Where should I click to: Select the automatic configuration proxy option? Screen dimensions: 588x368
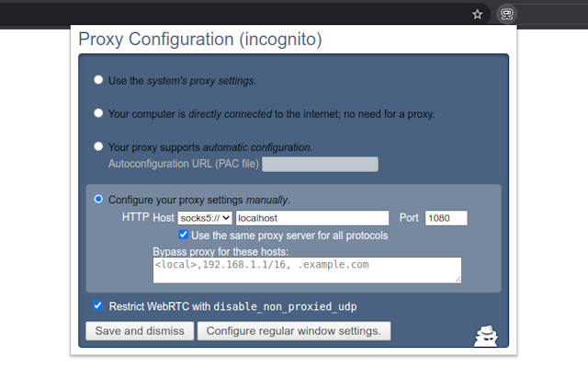[x=98, y=146]
